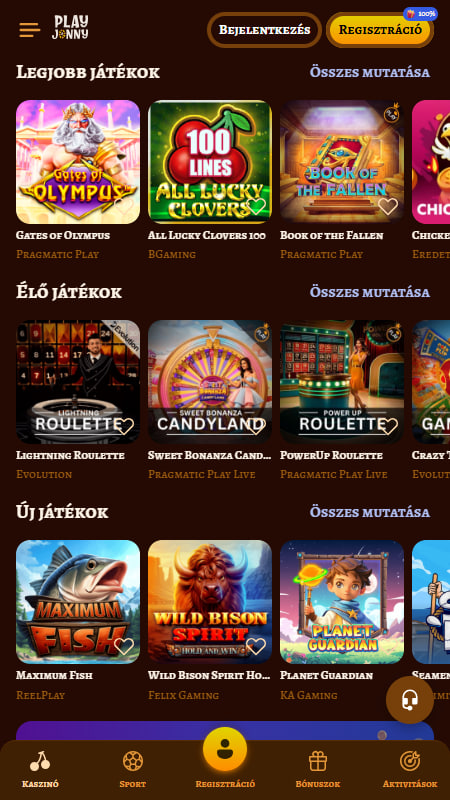Screen dimensions: 450x800
Task: Open the Bónuszok gift tab
Action: [x=318, y=769]
